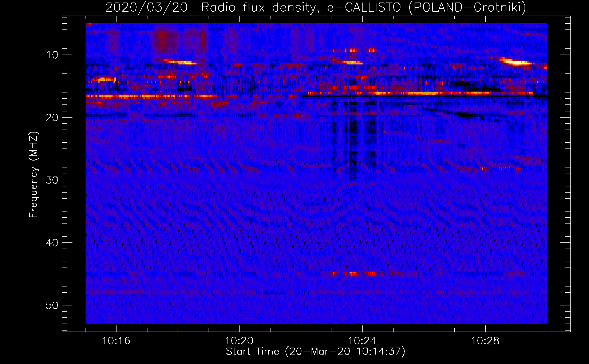
Task: Click the '40' frequency tick label
Action: pyautogui.click(x=52, y=243)
